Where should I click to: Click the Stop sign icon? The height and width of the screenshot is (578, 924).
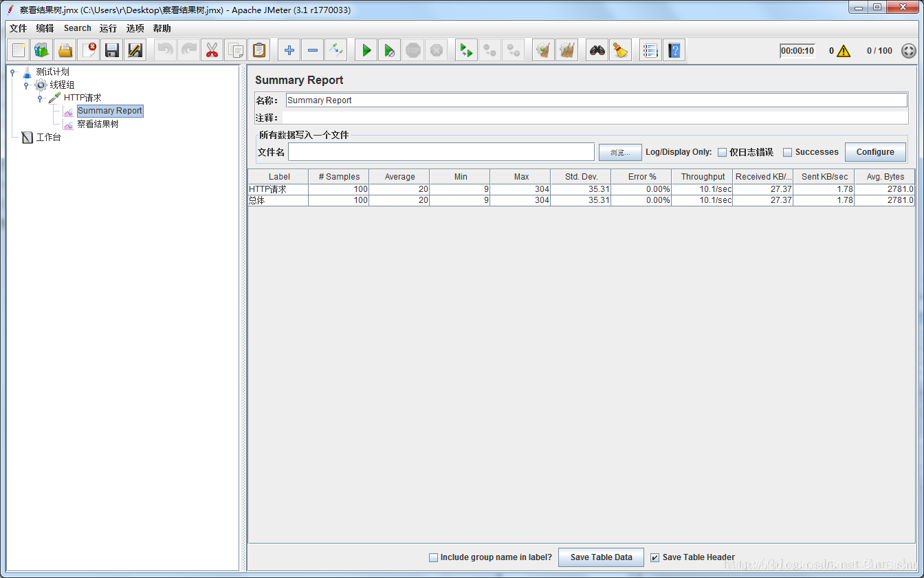tap(413, 50)
